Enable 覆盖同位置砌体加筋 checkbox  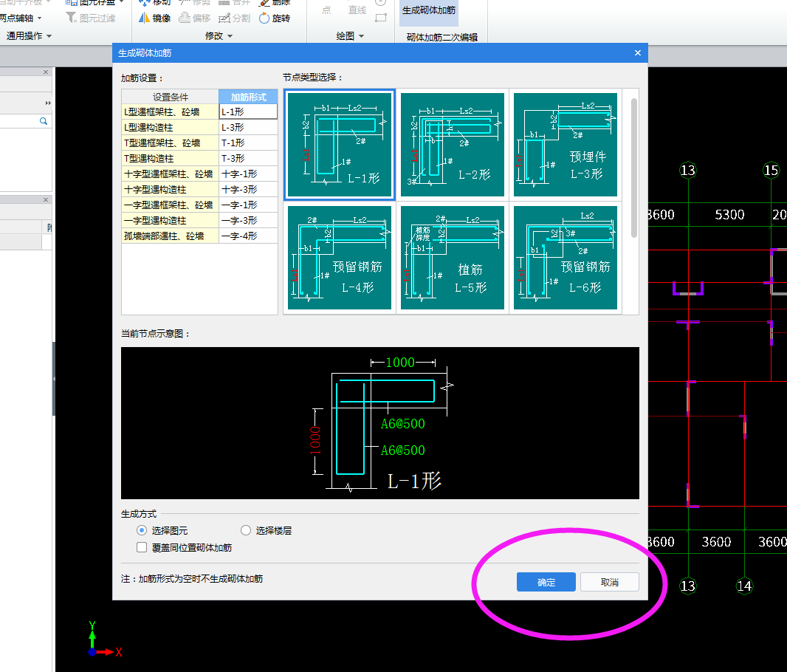pyautogui.click(x=142, y=547)
